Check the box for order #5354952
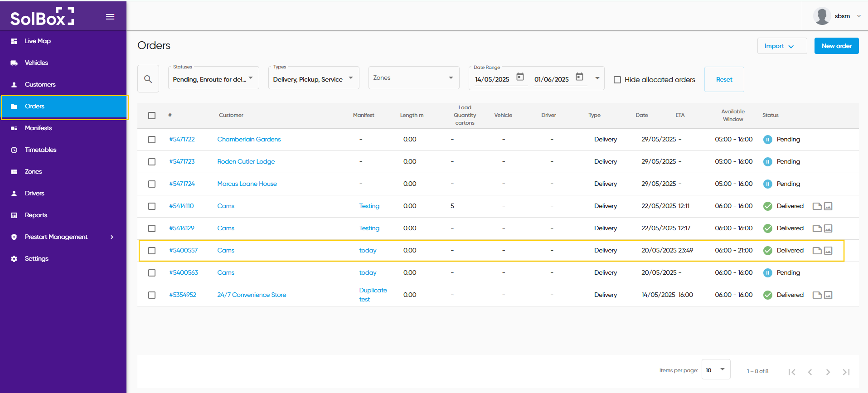This screenshot has width=868, height=393. pos(152,295)
